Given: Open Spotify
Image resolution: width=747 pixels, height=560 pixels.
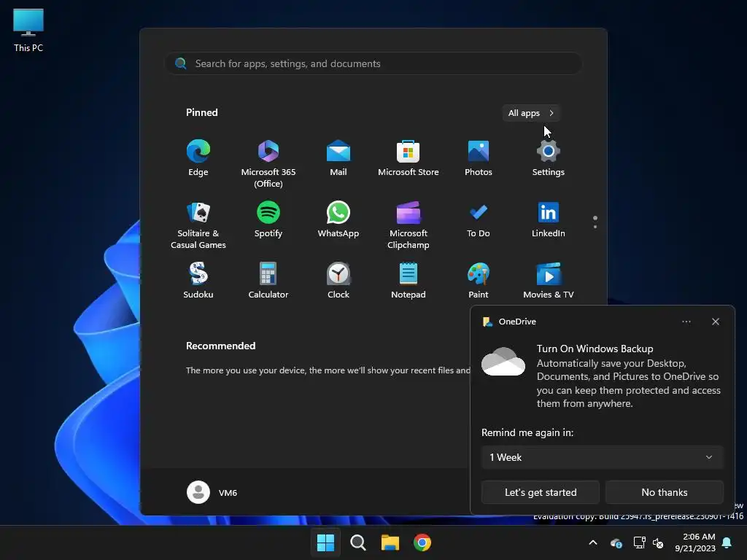Looking at the screenshot, I should [x=268, y=219].
